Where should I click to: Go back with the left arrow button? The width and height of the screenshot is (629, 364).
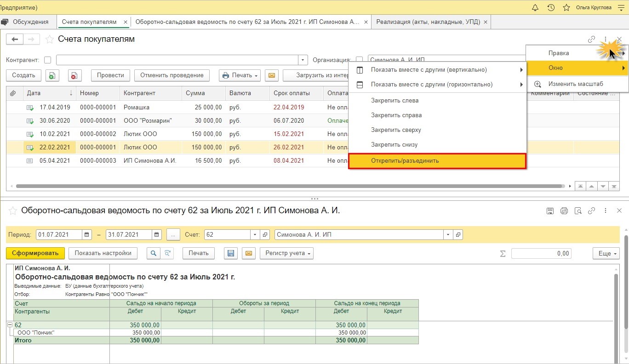pyautogui.click(x=15, y=40)
